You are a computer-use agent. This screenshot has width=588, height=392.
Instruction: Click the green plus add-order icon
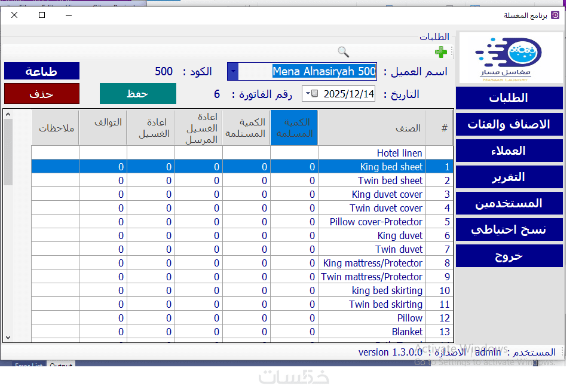(440, 52)
